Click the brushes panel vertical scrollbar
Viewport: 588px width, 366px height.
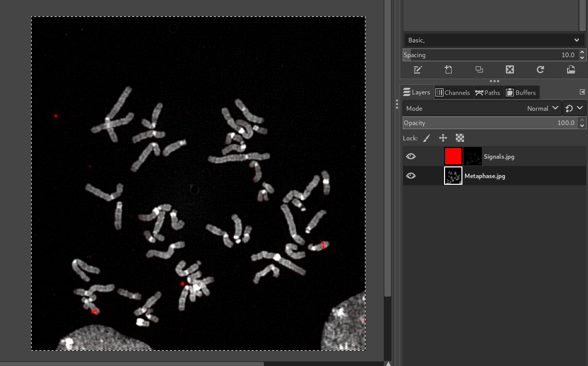coord(582,15)
